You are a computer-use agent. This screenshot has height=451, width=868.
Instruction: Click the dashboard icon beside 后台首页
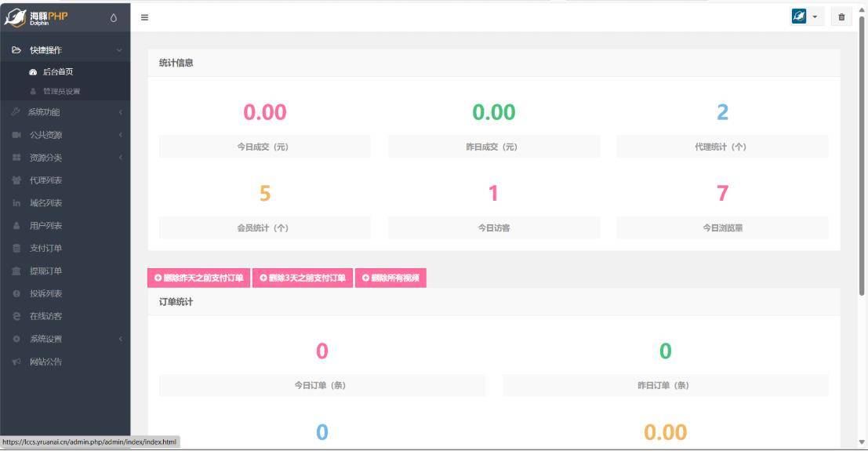coord(33,72)
